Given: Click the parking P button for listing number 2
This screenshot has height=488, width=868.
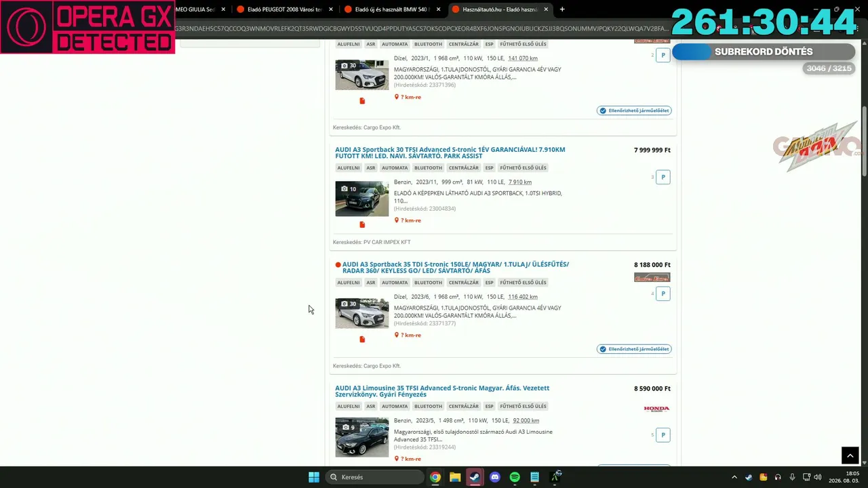Looking at the screenshot, I should [x=663, y=55].
